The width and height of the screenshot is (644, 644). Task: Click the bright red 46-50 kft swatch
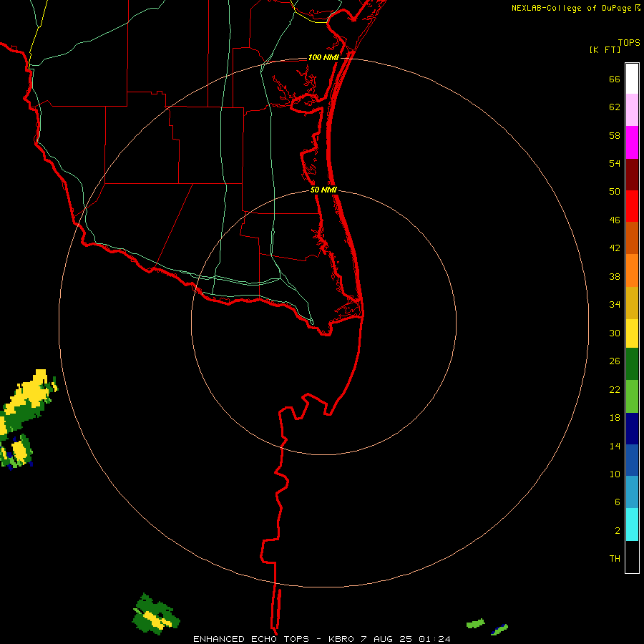pyautogui.click(x=632, y=206)
